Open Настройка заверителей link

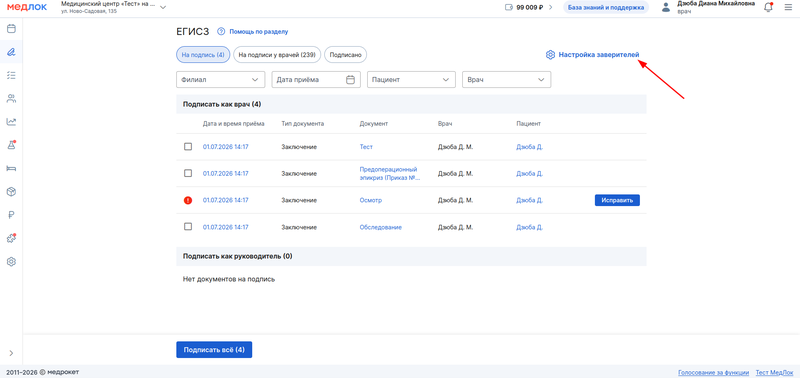coord(599,55)
